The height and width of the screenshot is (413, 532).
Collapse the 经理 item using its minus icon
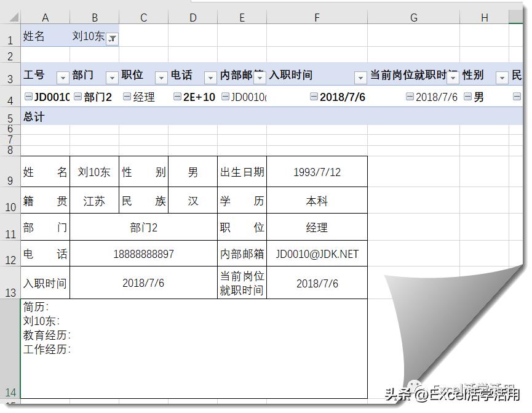(x=125, y=97)
